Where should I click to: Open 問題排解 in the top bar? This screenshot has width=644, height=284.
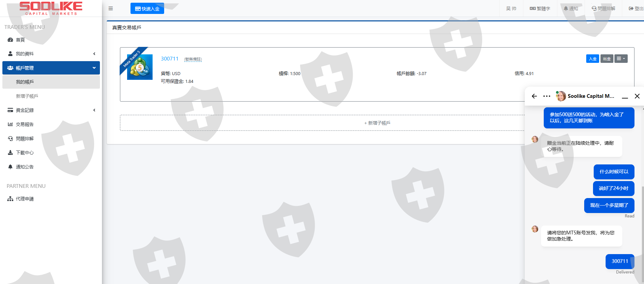[603, 8]
